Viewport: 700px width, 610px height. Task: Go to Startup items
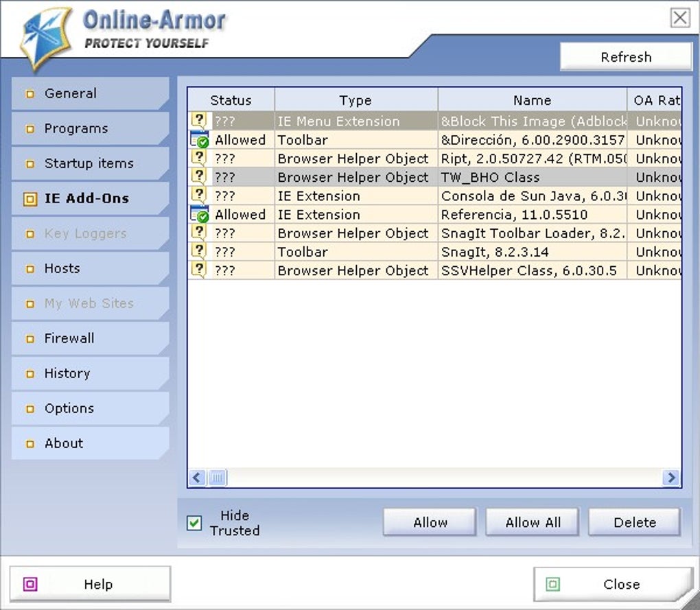(90, 163)
